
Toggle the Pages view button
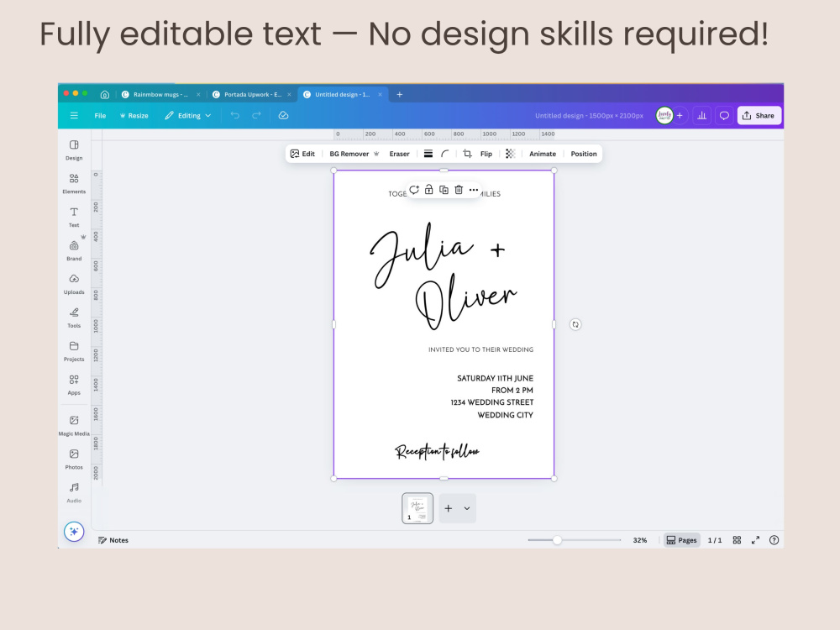click(x=681, y=540)
